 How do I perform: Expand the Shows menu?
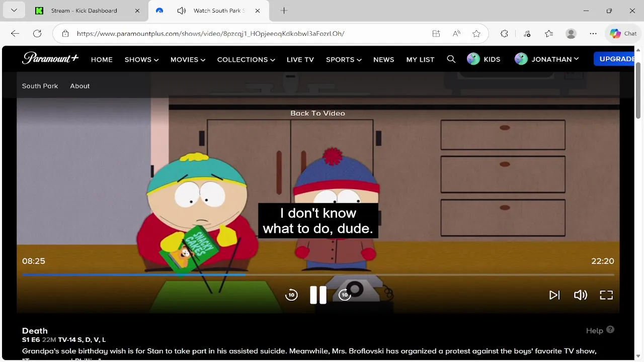click(141, 59)
